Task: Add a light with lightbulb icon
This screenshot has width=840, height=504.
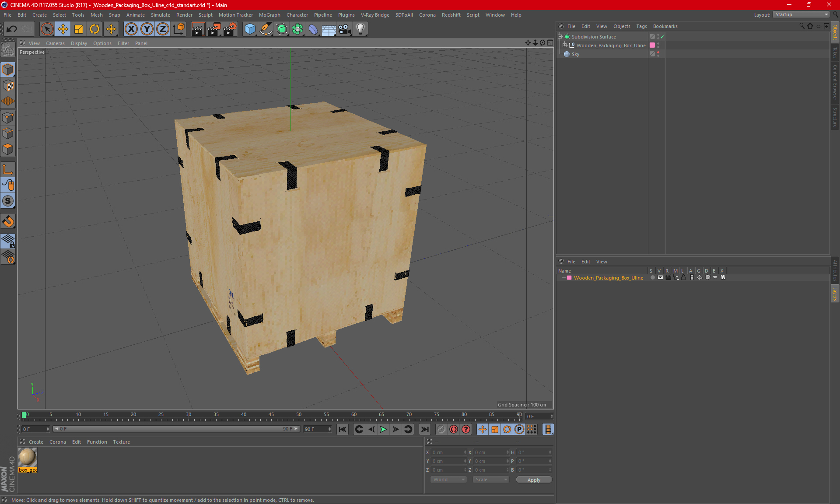Action: pyautogui.click(x=360, y=29)
